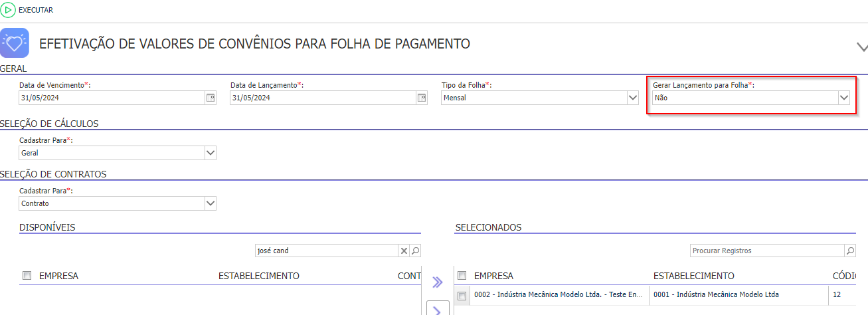The width and height of the screenshot is (868, 315).
Task: Collapse the page header chevron
Action: 861,47
